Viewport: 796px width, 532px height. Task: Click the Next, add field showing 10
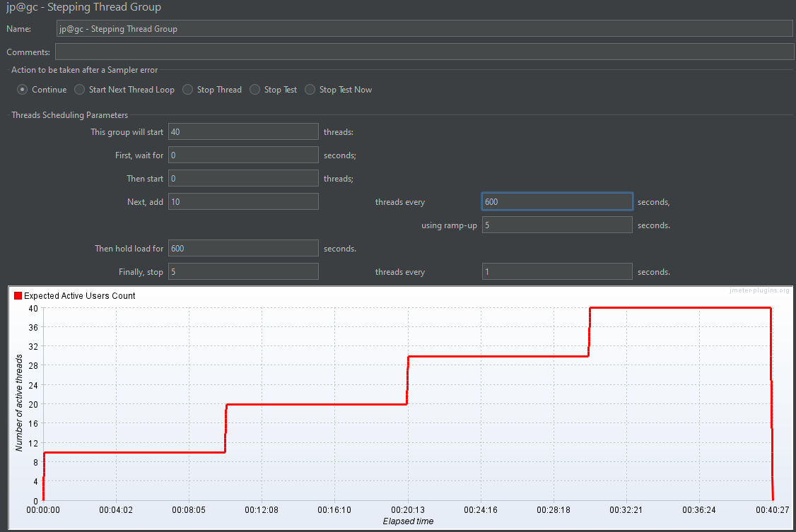pyautogui.click(x=243, y=201)
